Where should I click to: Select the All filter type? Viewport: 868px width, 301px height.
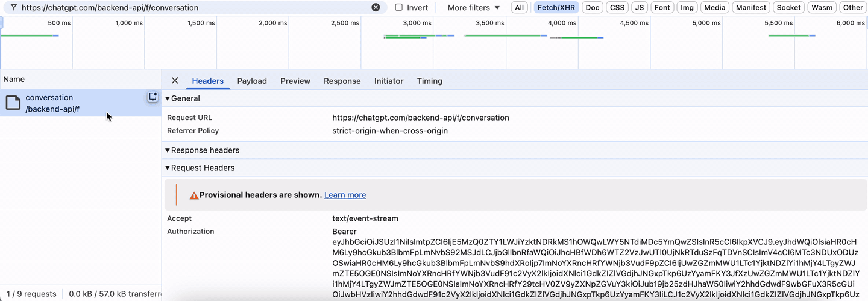519,7
